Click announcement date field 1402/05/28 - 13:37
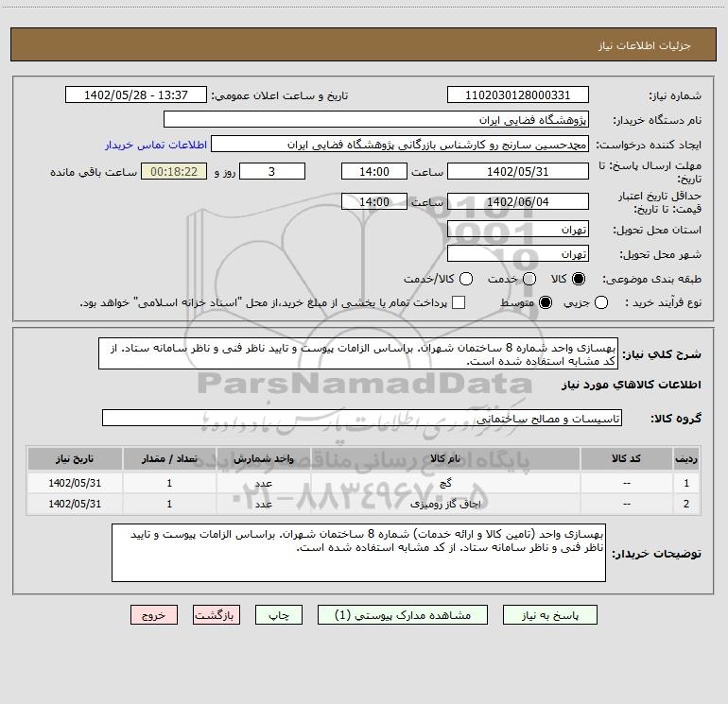Image resolution: width=728 pixels, height=704 pixels. [136, 94]
